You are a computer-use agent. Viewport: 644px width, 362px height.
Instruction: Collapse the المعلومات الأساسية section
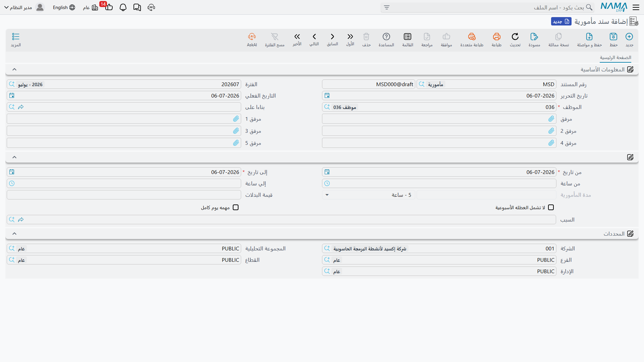coord(14,69)
